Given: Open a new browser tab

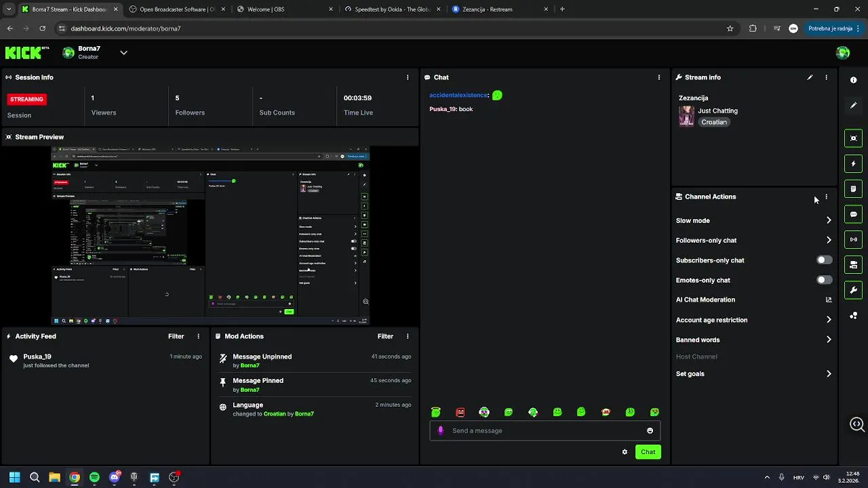Looking at the screenshot, I should pos(562,9).
